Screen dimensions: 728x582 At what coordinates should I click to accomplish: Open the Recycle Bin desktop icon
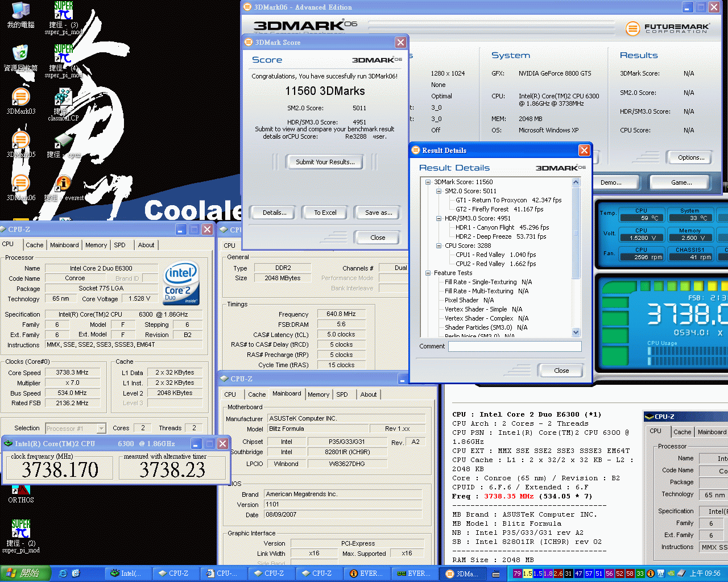click(x=20, y=58)
